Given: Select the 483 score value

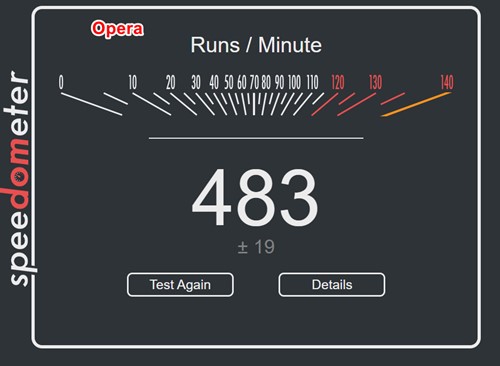Looking at the screenshot, I should pyautogui.click(x=255, y=197).
